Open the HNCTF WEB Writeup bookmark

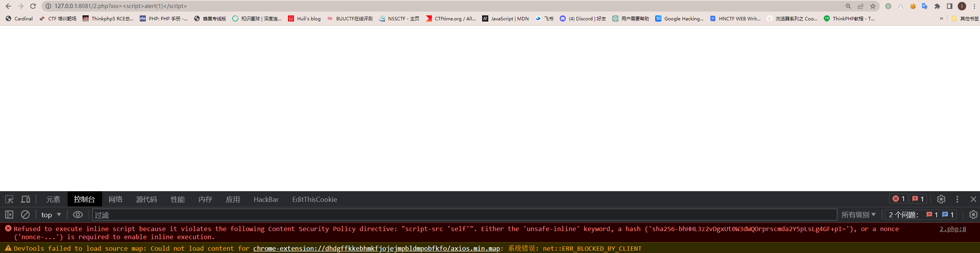point(735,18)
